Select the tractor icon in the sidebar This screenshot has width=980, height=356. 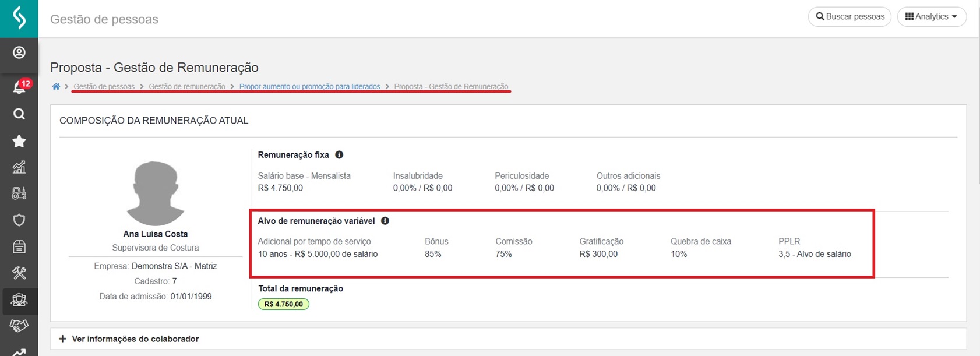19,193
